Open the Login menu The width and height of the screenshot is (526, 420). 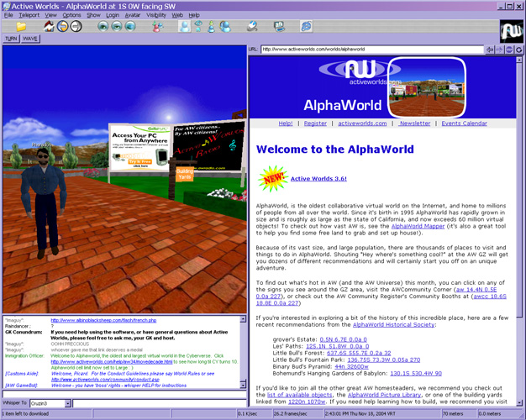pyautogui.click(x=113, y=15)
